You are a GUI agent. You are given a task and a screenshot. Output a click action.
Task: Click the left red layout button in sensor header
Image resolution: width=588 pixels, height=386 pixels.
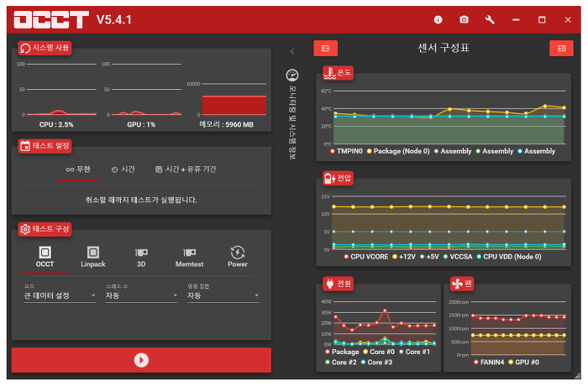(x=326, y=49)
